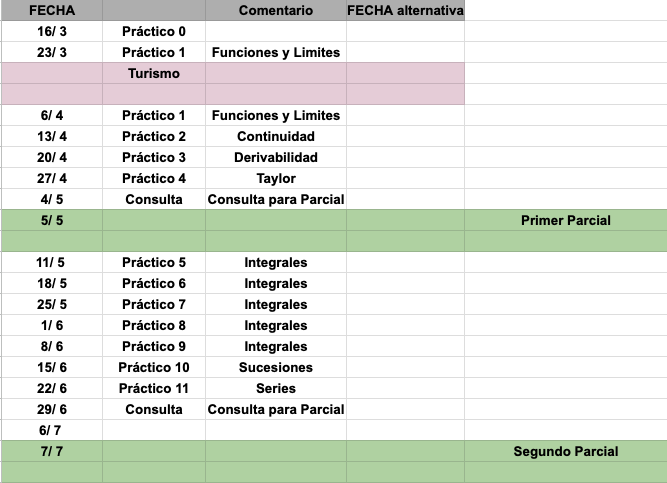667x483 pixels.
Task: Click the Sucesiones cell
Action: point(276,367)
